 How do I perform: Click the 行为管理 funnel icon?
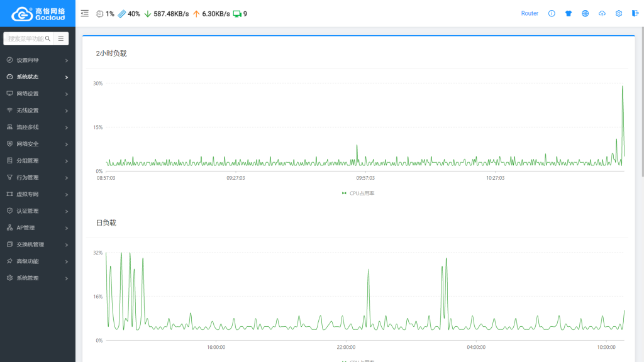[9, 177]
